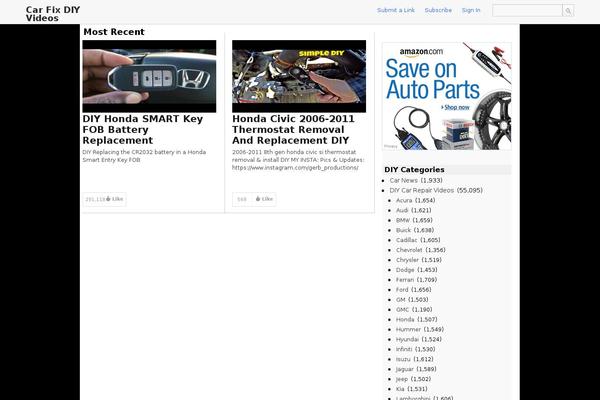Viewport: 600px width, 400px height.
Task: Select the Jeep category
Action: click(401, 379)
